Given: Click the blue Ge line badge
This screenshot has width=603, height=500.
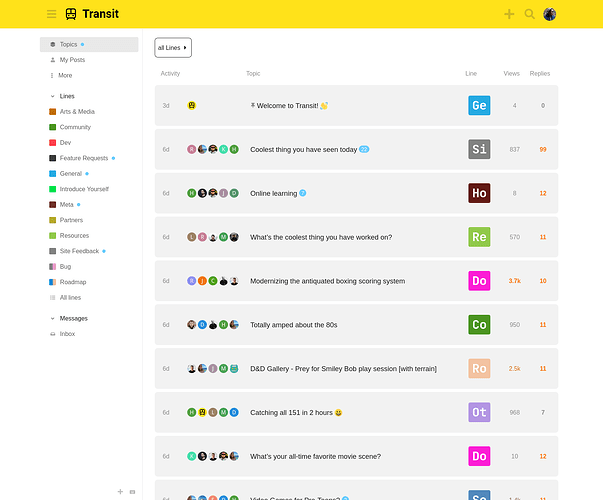Looking at the screenshot, I should click(479, 105).
